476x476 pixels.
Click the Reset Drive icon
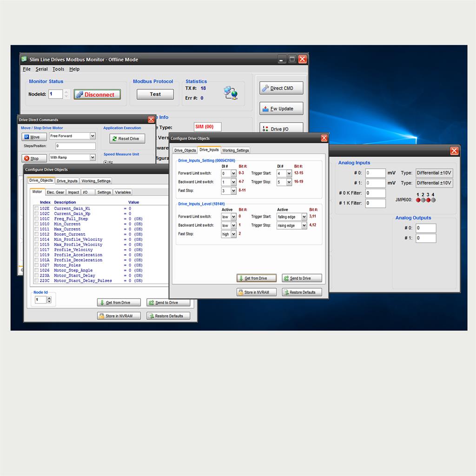pos(114,139)
